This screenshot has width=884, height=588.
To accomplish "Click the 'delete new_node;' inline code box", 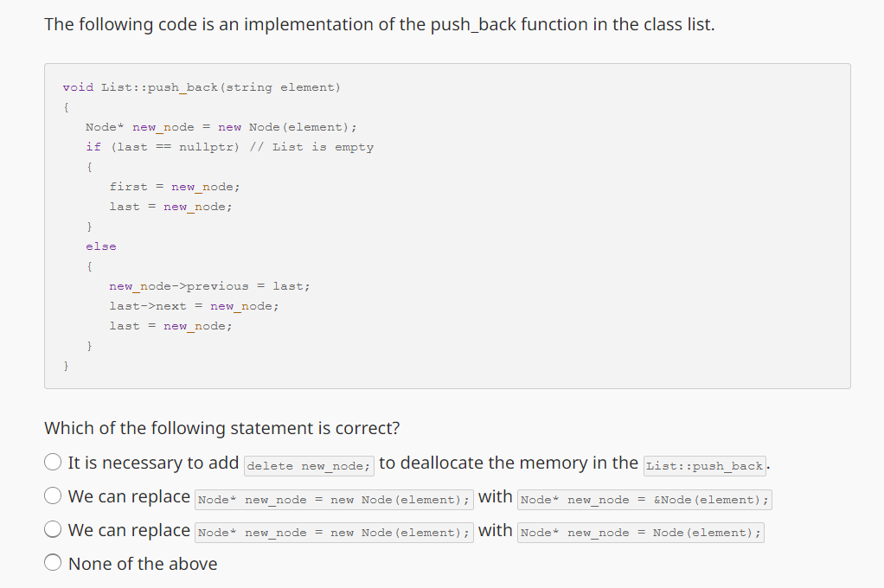I will tap(308, 466).
